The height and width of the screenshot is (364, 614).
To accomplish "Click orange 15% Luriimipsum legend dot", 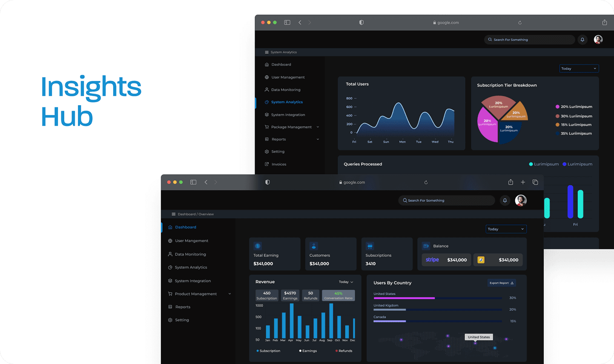I will (x=557, y=125).
